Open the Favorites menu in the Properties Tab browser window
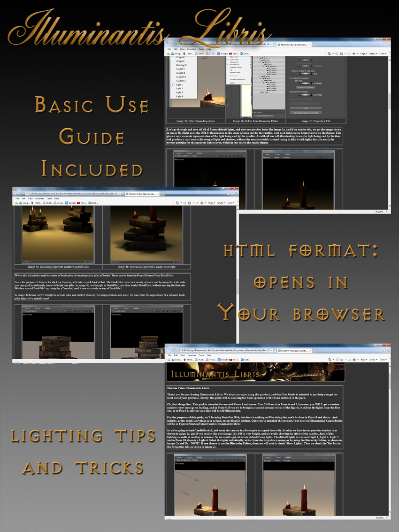Image resolution: width=399 pixels, height=532 pixels. (x=192, y=49)
